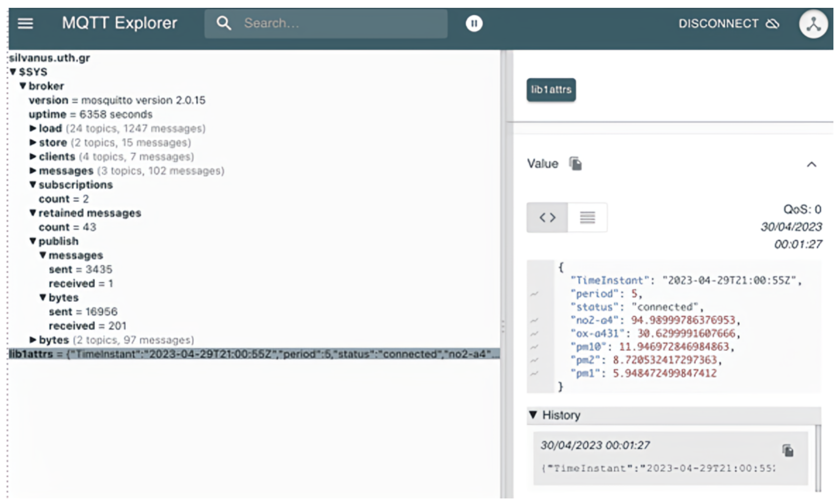Click the "pm10" value line

coord(653,346)
